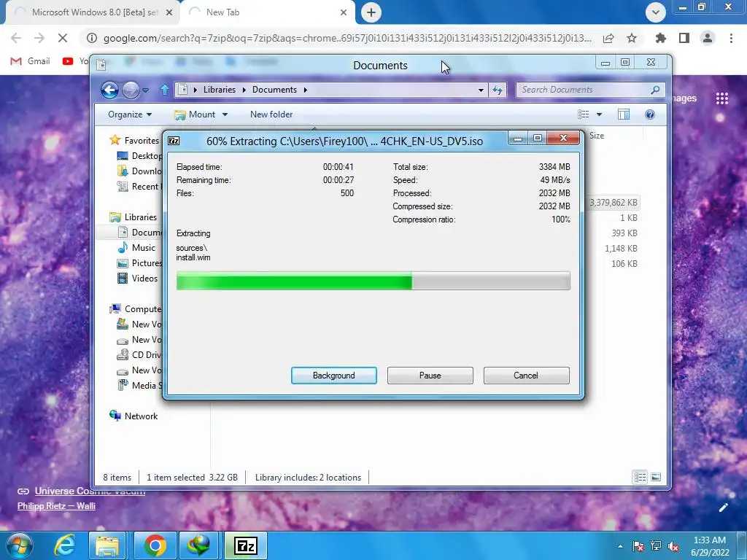
Task: Click Libraries in the address breadcrumb
Action: tap(219, 90)
